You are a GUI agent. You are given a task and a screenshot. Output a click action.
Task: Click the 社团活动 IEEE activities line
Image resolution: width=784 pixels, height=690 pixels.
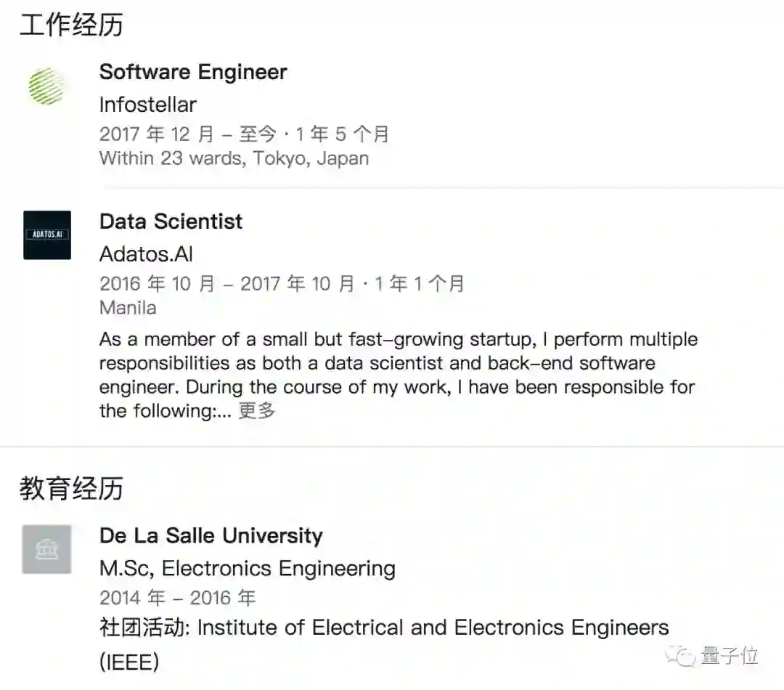[384, 628]
